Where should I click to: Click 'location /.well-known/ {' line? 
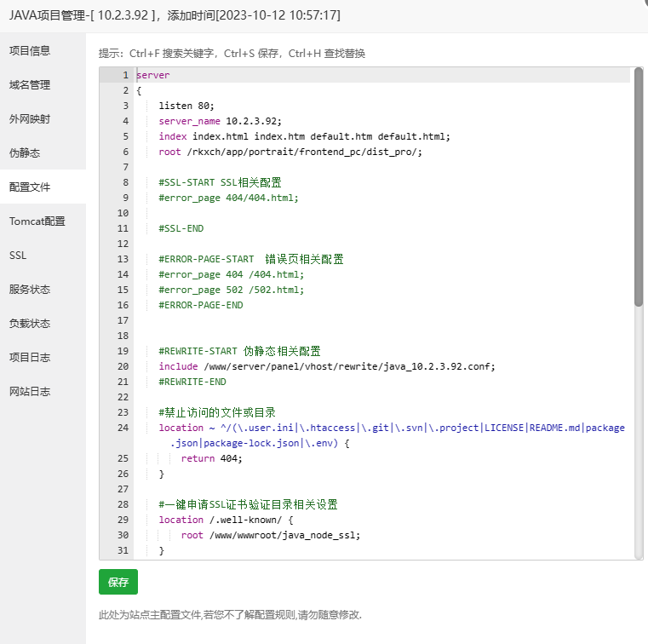coord(226,520)
